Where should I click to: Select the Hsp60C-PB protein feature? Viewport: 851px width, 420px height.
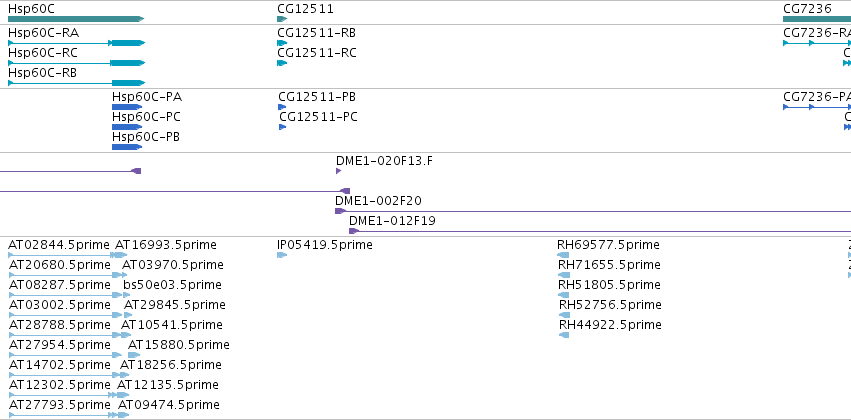click(127, 147)
